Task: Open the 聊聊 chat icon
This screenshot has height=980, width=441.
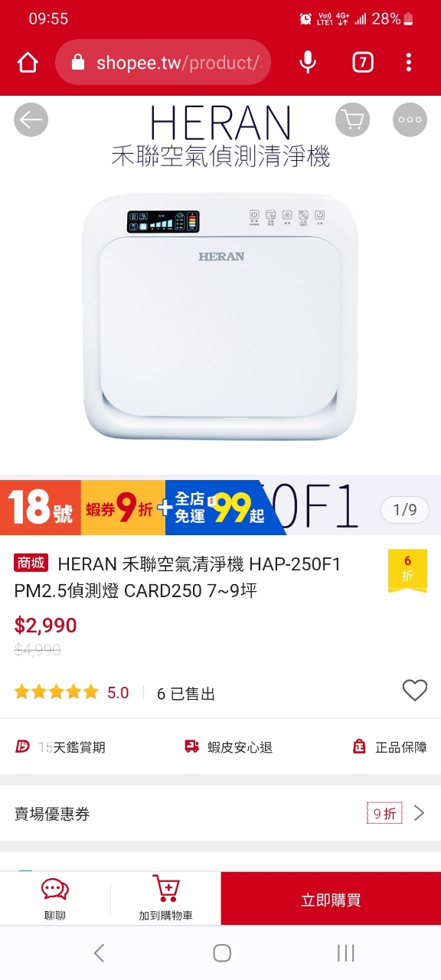Action: click(x=55, y=898)
